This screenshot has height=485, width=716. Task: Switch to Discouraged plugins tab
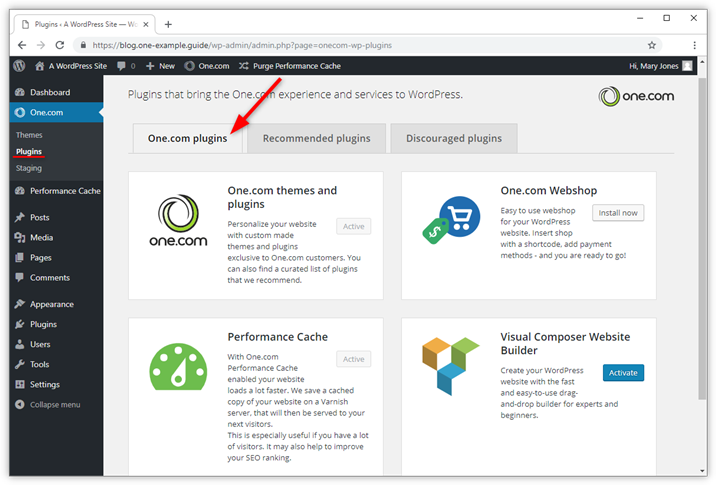(454, 138)
